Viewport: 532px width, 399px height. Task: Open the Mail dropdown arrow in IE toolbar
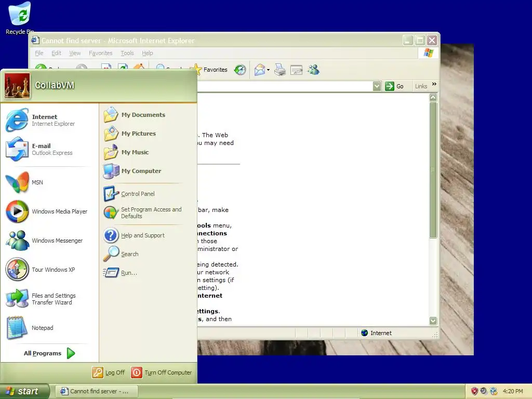[269, 70]
